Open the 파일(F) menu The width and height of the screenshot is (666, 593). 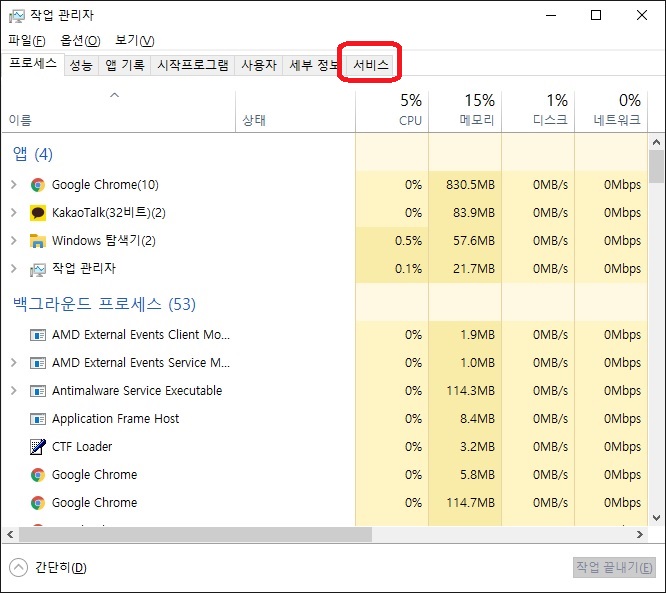pos(27,40)
